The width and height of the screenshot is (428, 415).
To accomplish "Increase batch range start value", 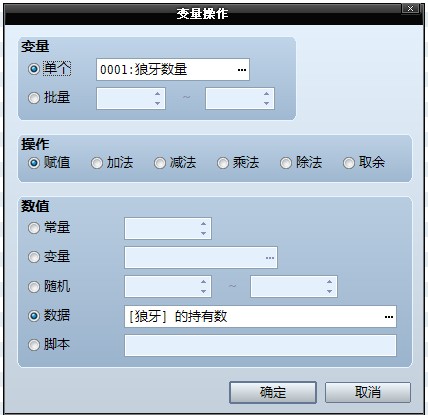I will pos(157,94).
